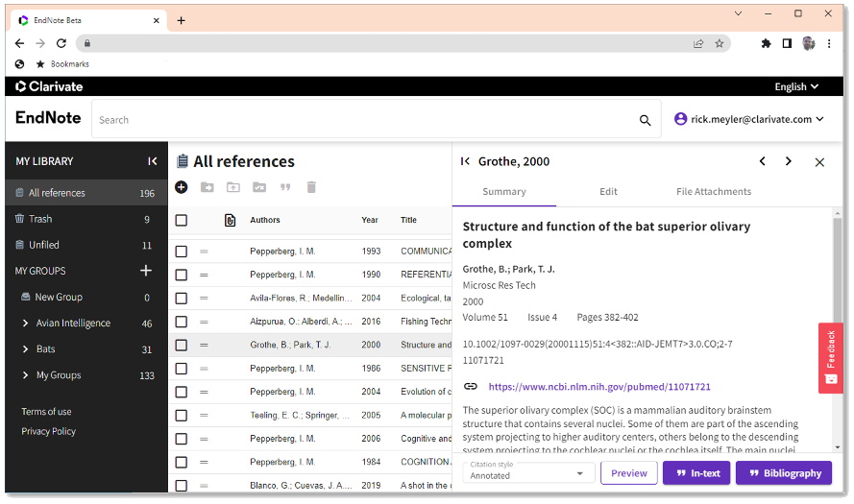The image size is (854, 504).
Task: Toggle the select all references checkbox
Action: (x=182, y=220)
